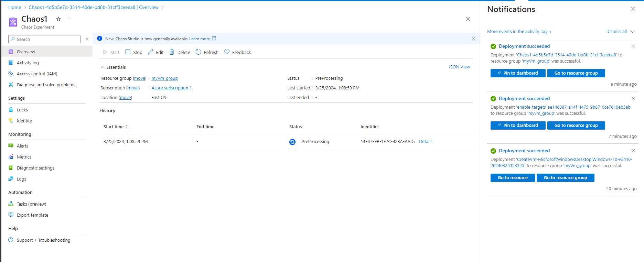644x262 pixels.
Task: Click Go to resource button
Action: (x=512, y=178)
